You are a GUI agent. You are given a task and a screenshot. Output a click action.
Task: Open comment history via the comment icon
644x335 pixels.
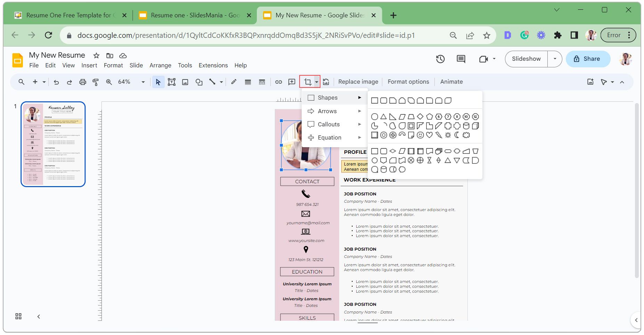coord(460,59)
